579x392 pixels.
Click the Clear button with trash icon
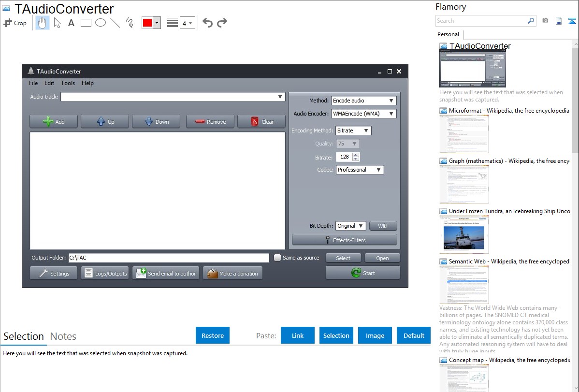[x=261, y=121]
